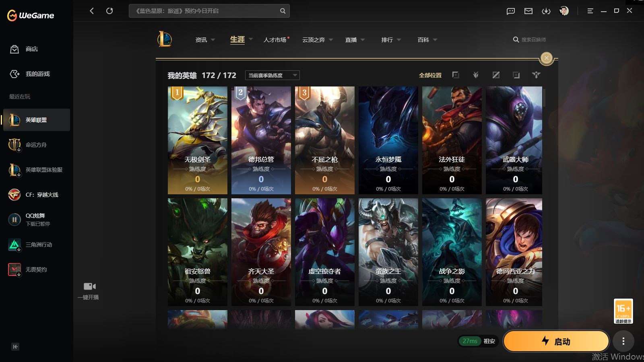This screenshot has height=362, width=644.
Task: Open the mail inbox icon
Action: (528, 11)
